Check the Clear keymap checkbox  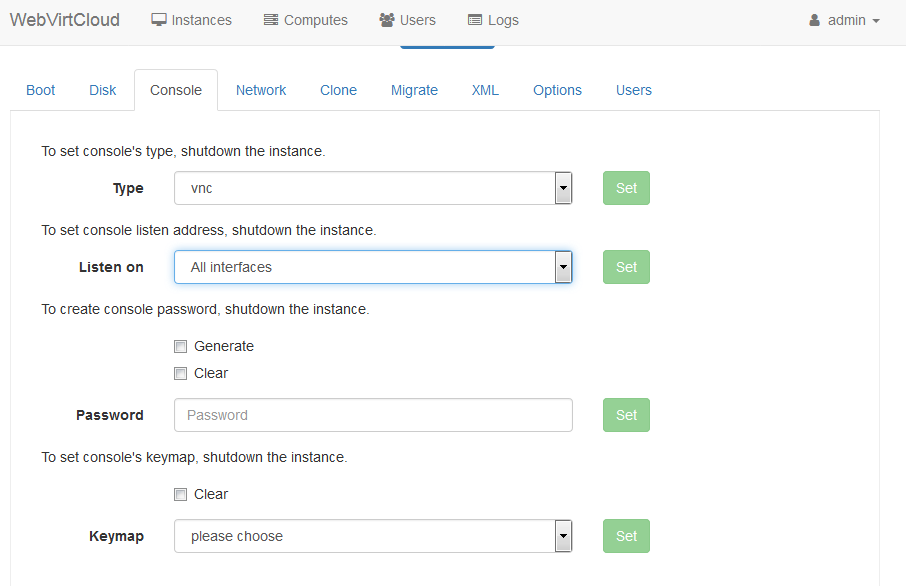pyautogui.click(x=181, y=495)
